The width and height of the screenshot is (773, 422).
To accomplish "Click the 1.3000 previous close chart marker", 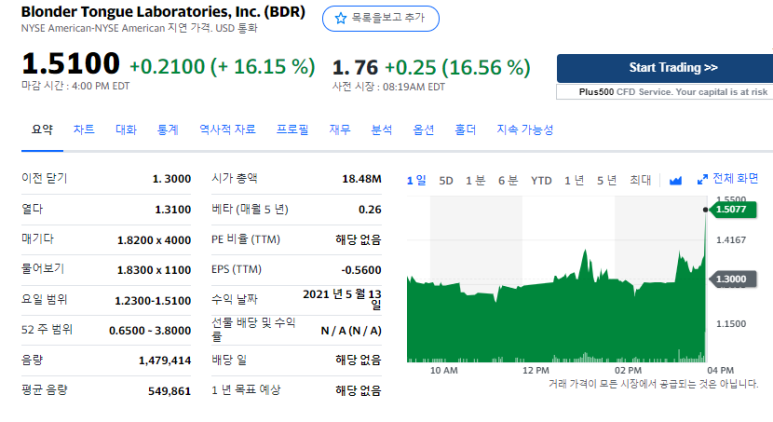I will tap(733, 280).
